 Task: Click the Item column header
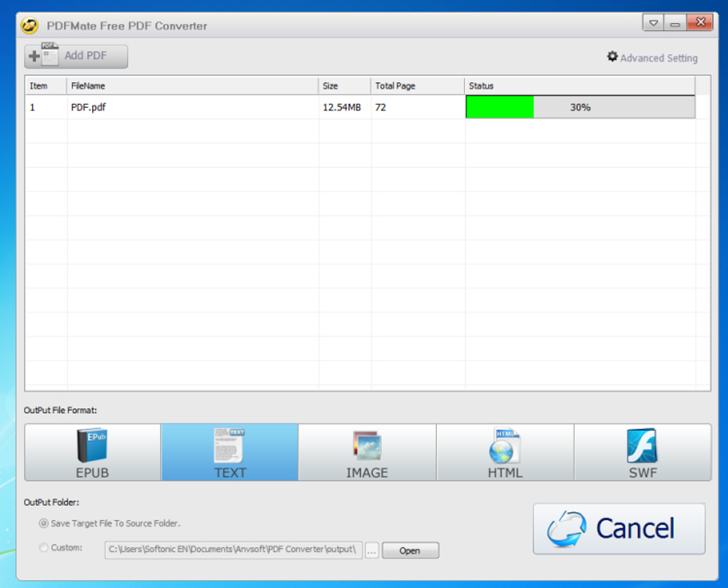46,86
